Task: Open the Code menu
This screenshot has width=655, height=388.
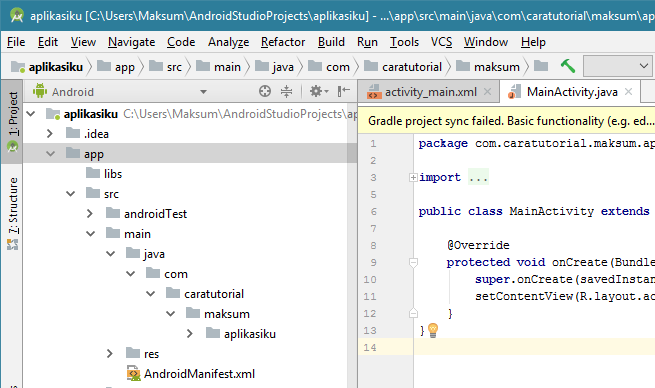Action: (181, 42)
